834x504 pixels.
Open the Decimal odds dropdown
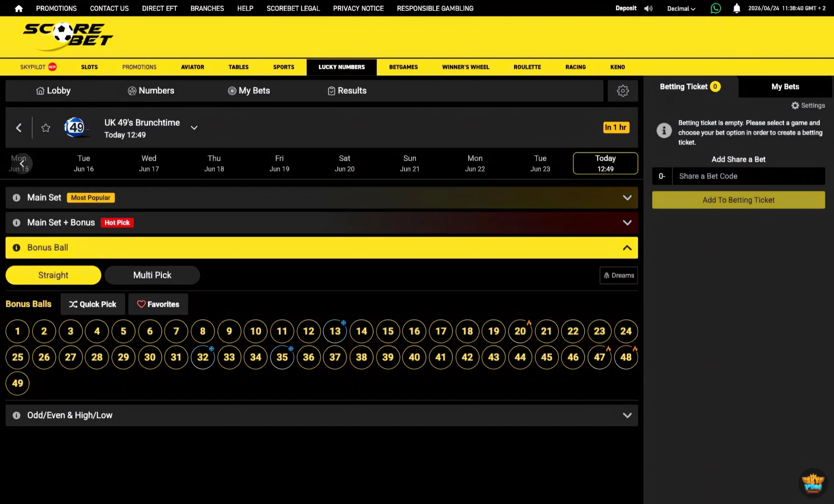681,9
